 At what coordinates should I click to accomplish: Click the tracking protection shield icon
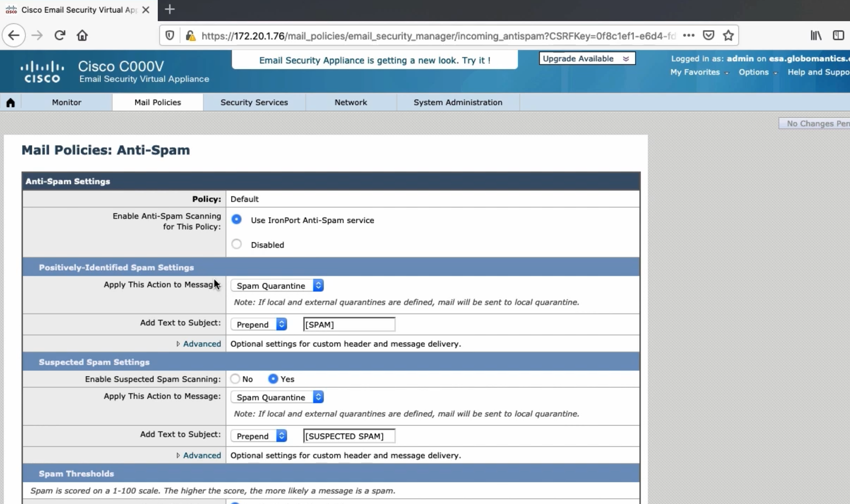169,36
